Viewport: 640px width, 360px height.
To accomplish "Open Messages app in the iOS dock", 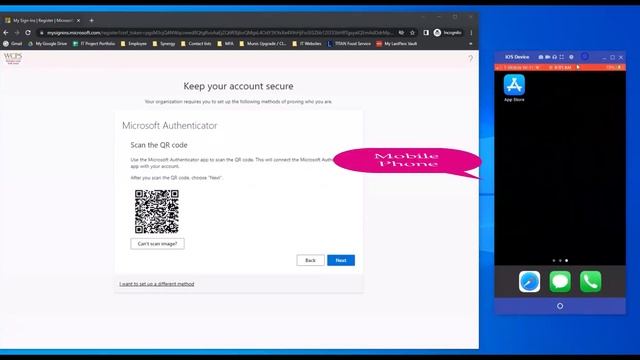I will point(560,282).
